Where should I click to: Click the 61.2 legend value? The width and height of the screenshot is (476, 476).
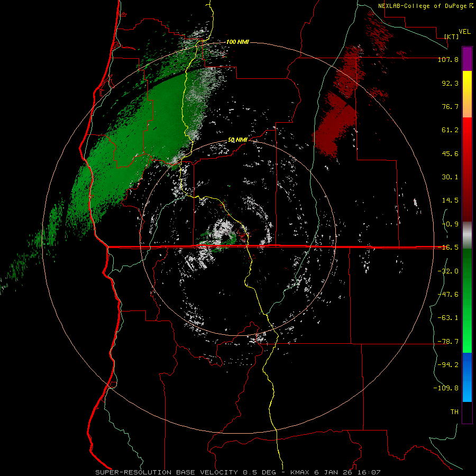coord(450,130)
